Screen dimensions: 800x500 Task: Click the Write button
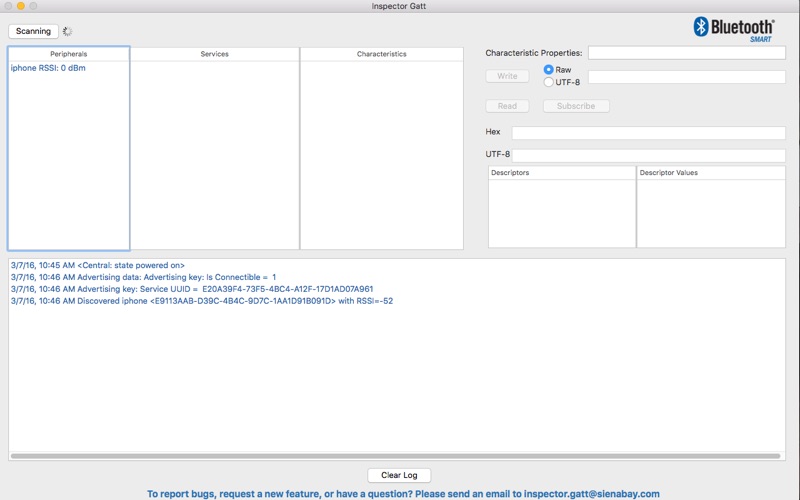507,76
